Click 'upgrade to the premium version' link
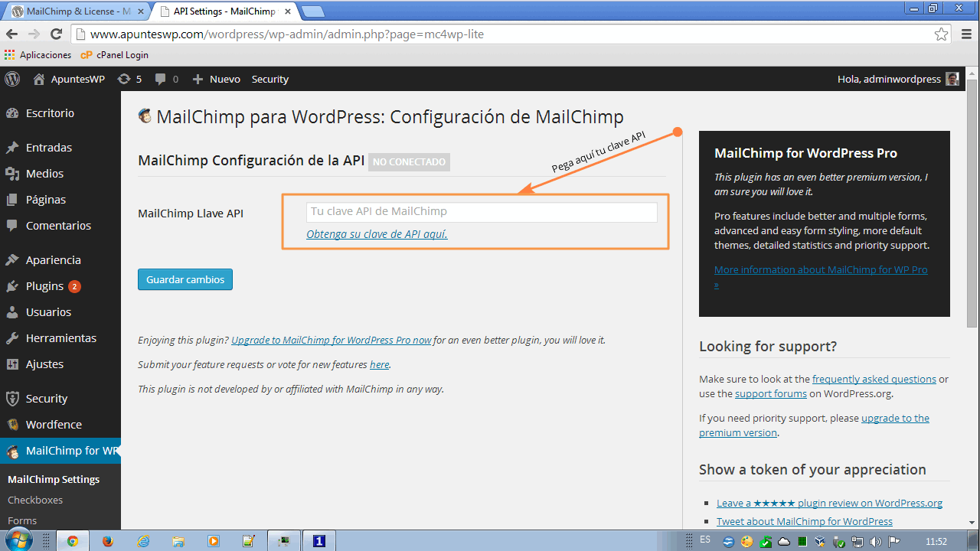Viewport: 980px width, 551px height. tap(814, 425)
